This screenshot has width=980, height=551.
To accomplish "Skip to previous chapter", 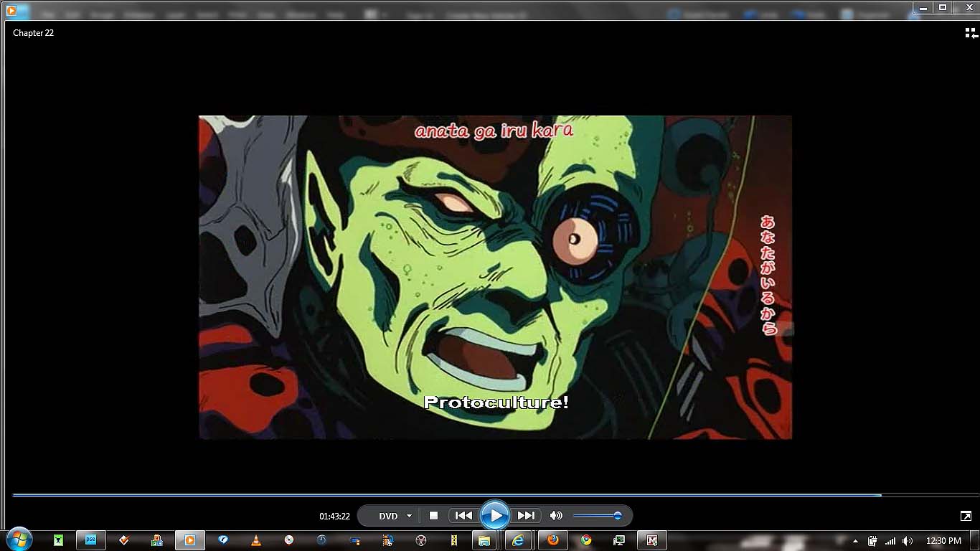I will click(464, 515).
